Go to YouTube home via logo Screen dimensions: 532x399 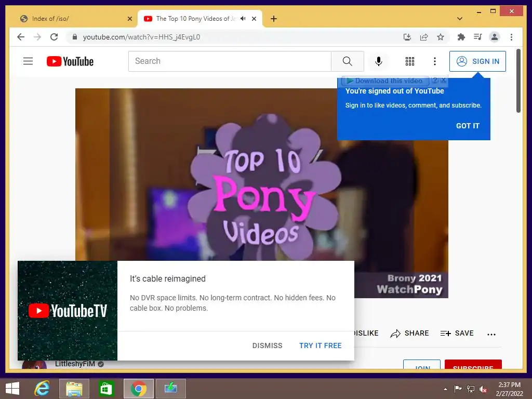click(x=70, y=61)
